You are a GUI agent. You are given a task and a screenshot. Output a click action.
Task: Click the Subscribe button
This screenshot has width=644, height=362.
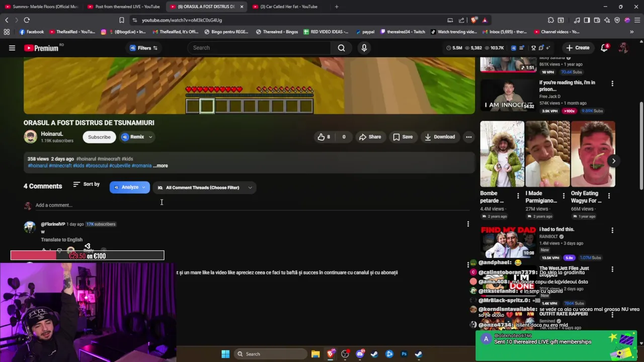99,137
